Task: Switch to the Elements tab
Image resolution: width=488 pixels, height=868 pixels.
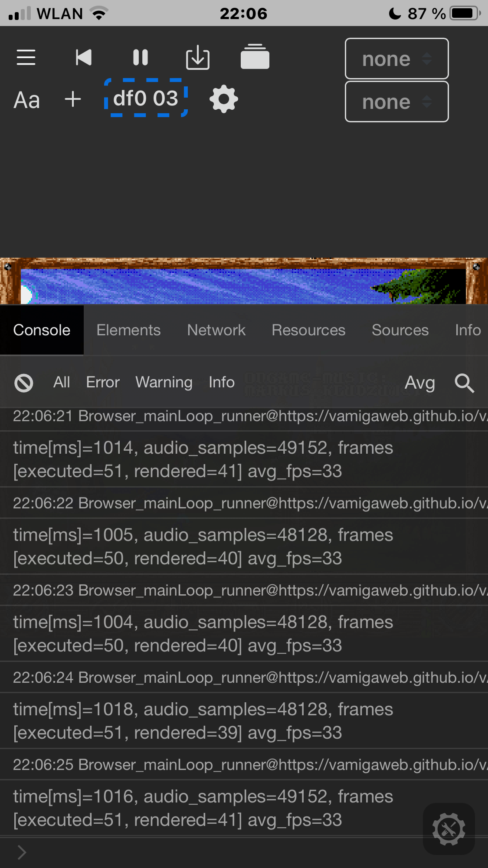Action: (128, 330)
